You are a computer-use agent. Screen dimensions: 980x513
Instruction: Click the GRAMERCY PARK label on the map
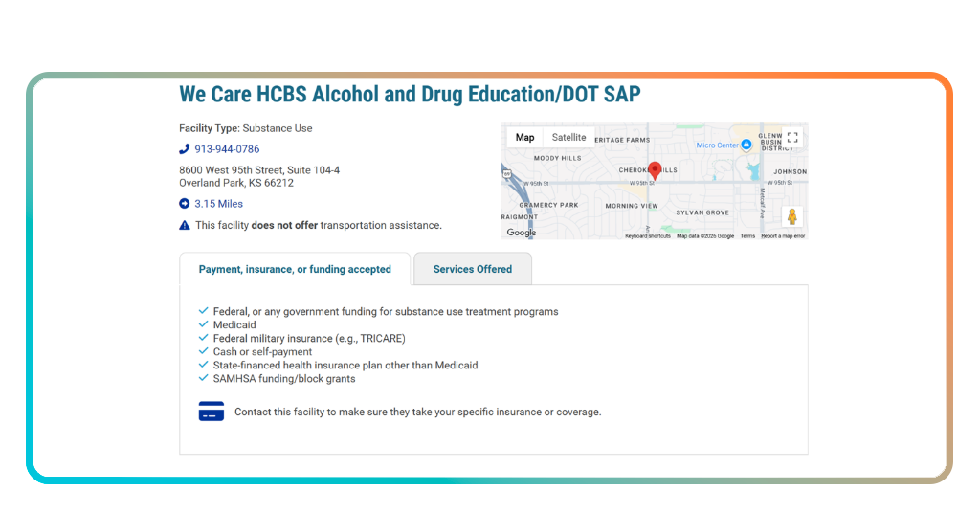point(548,205)
